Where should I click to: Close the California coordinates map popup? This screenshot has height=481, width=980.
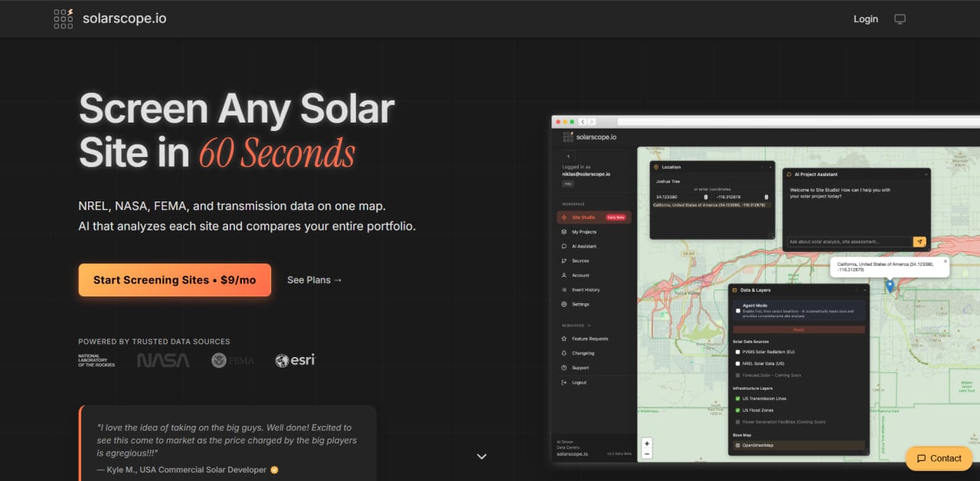point(946,261)
